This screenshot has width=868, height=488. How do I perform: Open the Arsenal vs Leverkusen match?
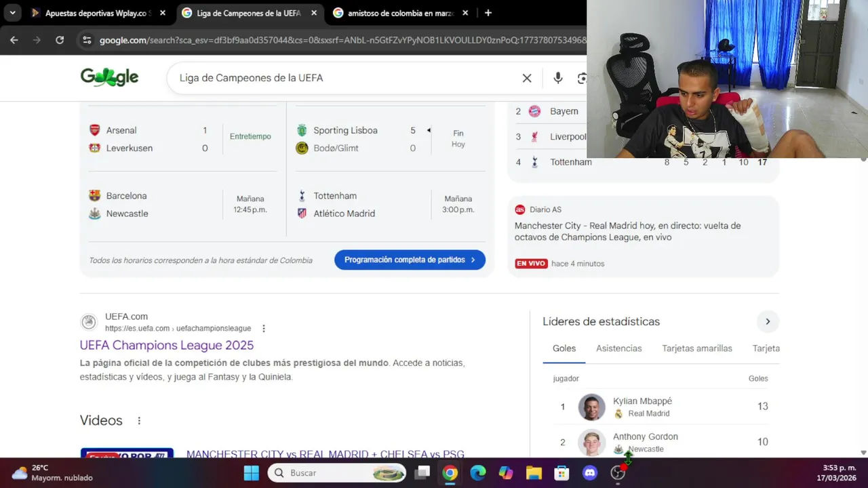click(x=183, y=139)
